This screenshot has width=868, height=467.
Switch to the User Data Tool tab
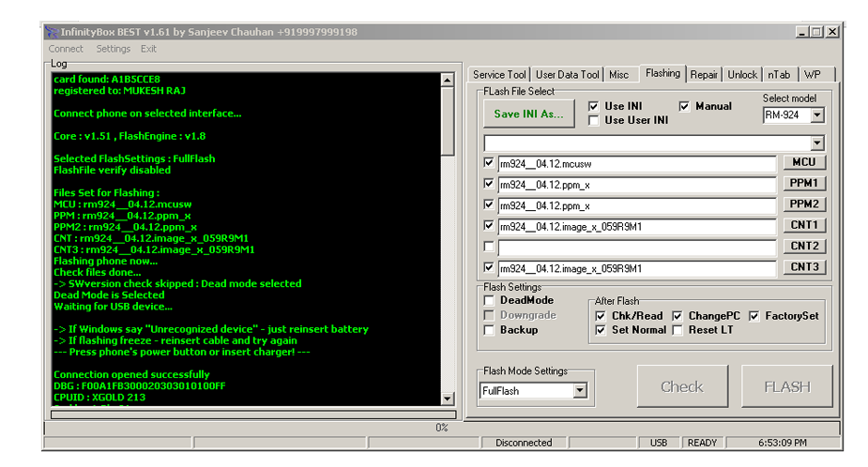567,75
